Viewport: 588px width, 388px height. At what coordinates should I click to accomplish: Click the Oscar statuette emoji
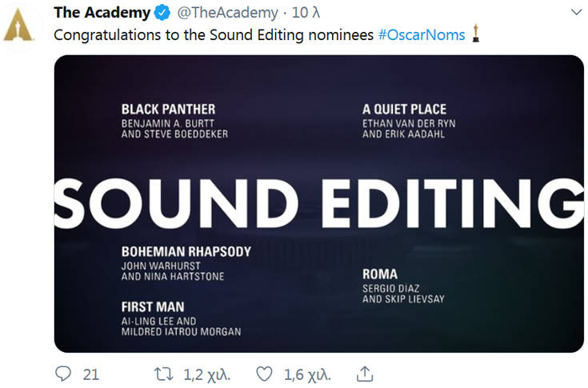pos(475,34)
